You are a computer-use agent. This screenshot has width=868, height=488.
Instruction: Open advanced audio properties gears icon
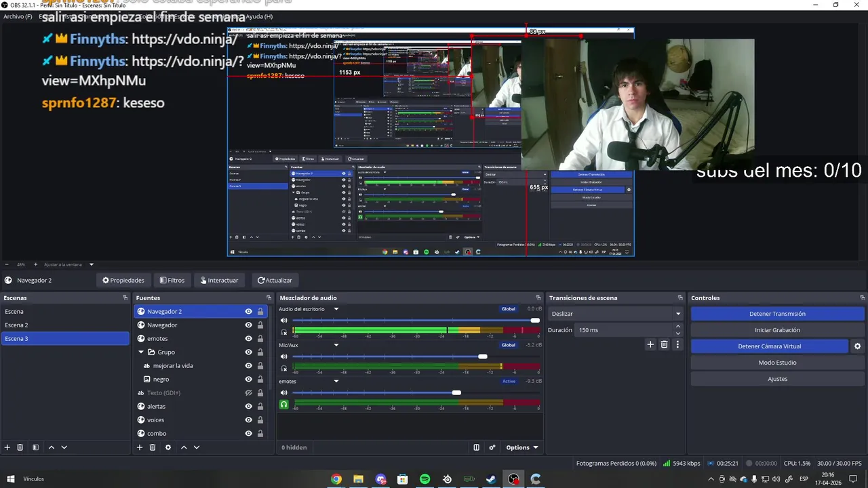492,447
